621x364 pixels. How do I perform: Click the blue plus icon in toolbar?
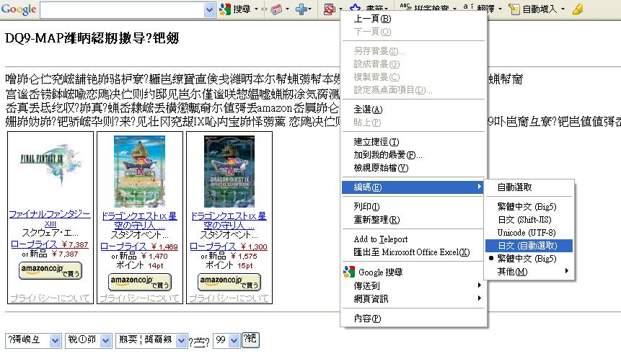[302, 9]
